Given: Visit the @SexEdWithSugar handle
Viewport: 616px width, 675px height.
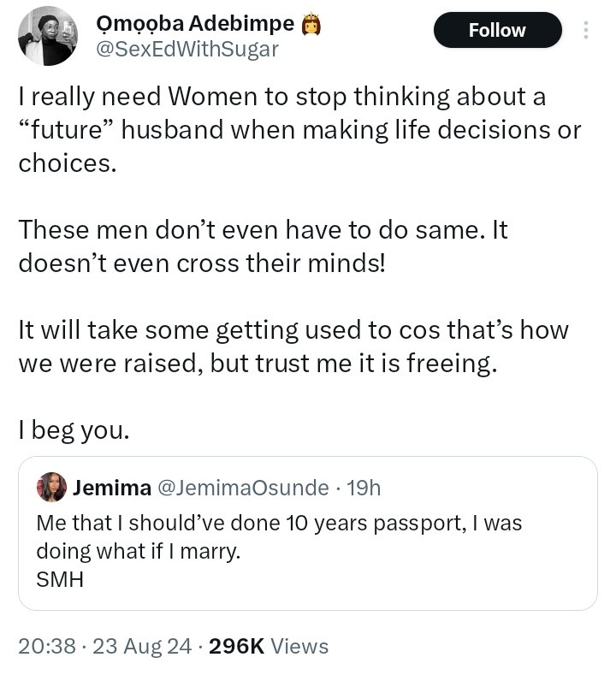Looking at the screenshot, I should point(187,50).
